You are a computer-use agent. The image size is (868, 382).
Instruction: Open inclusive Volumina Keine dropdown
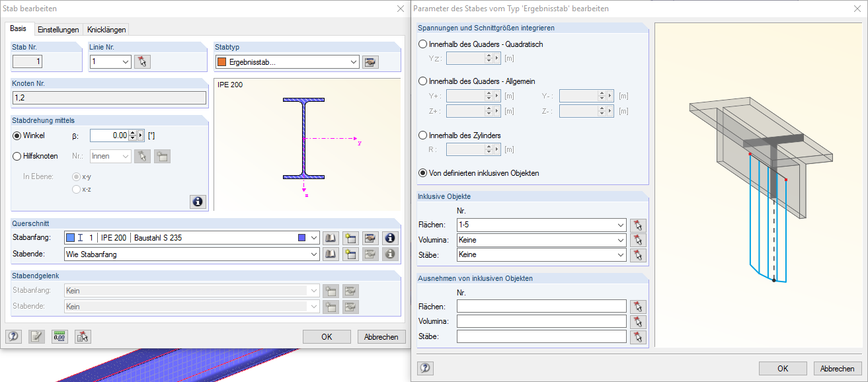621,241
